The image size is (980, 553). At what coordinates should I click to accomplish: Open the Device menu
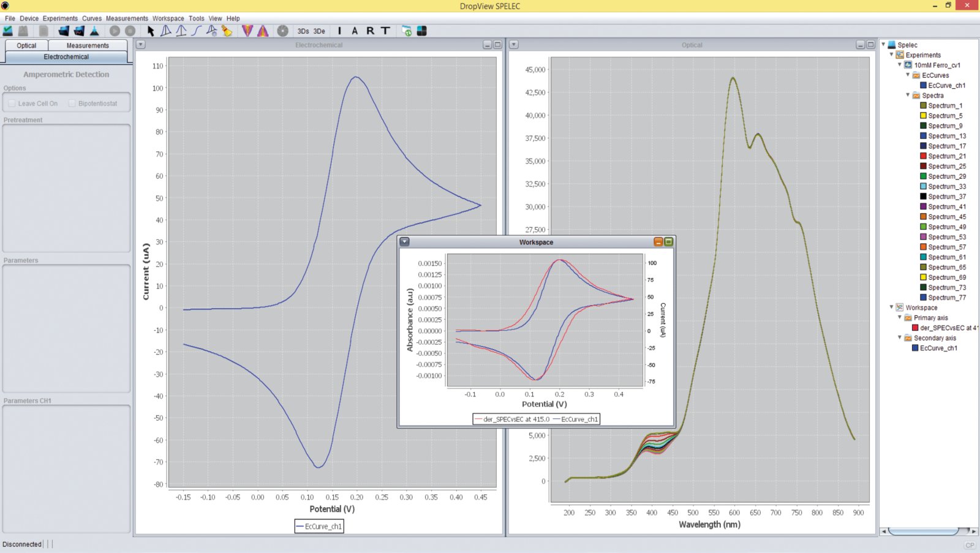pyautogui.click(x=29, y=18)
